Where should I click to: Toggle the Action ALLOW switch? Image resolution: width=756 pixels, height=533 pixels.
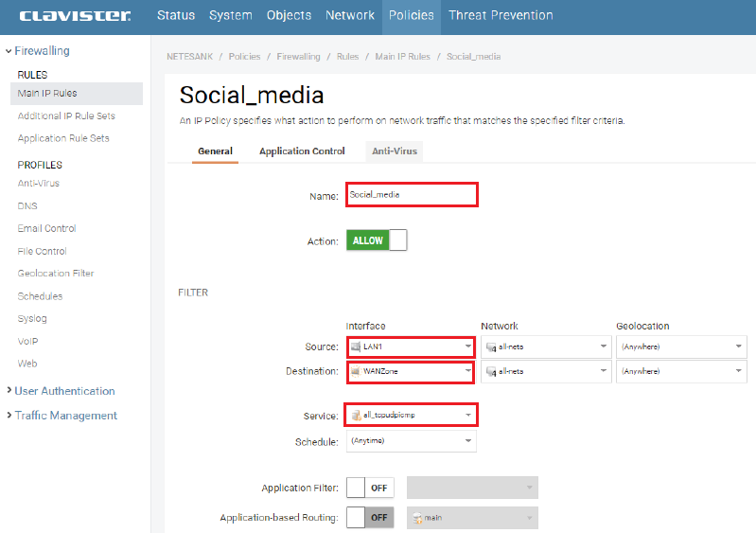coord(377,240)
